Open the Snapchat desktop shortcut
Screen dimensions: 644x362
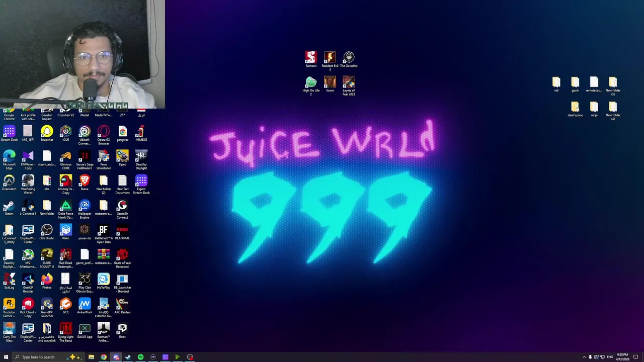[x=47, y=134]
